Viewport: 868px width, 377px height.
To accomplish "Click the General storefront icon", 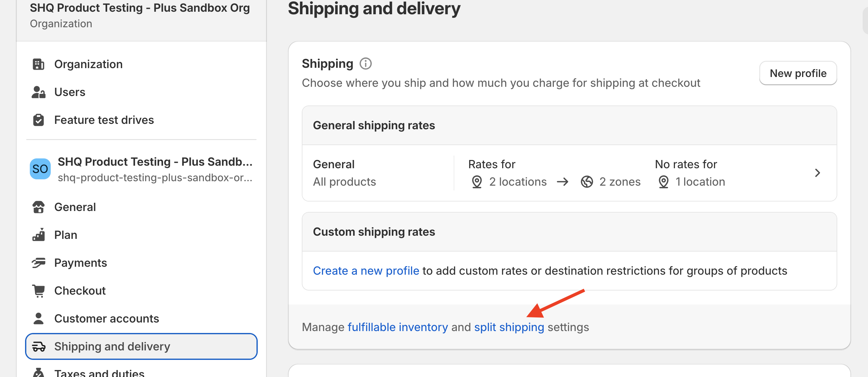I will pyautogui.click(x=38, y=207).
